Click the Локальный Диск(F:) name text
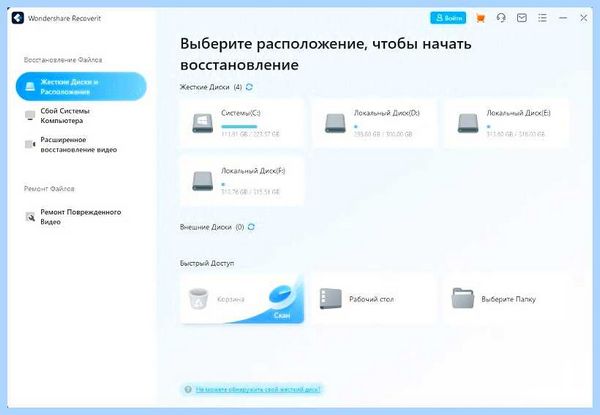This screenshot has width=600, height=415. tap(253, 171)
